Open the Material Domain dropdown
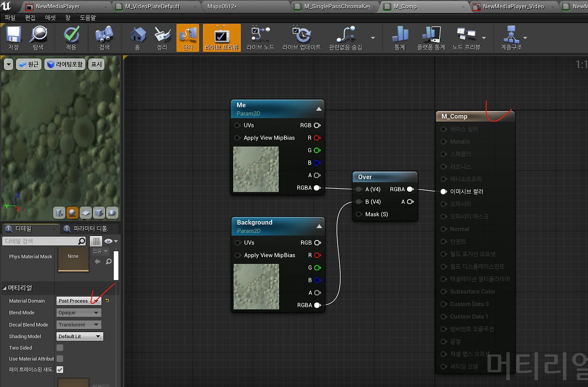 point(79,301)
